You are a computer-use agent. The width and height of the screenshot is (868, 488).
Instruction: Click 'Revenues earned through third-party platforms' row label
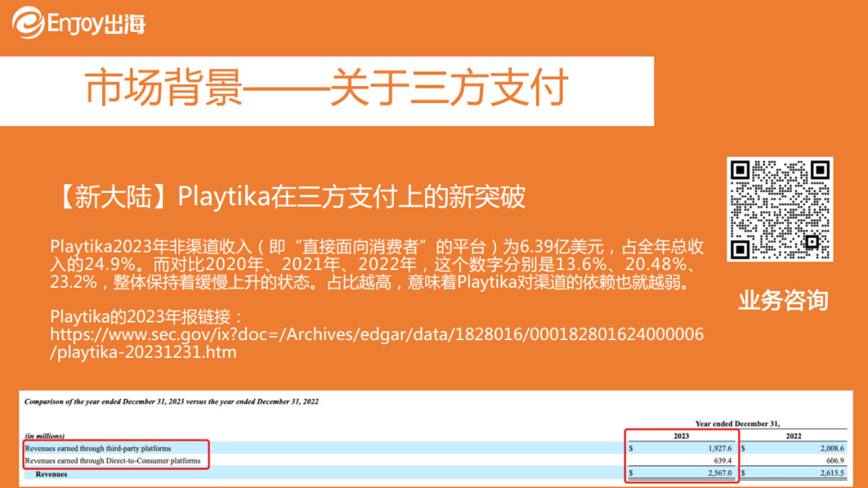click(x=98, y=448)
